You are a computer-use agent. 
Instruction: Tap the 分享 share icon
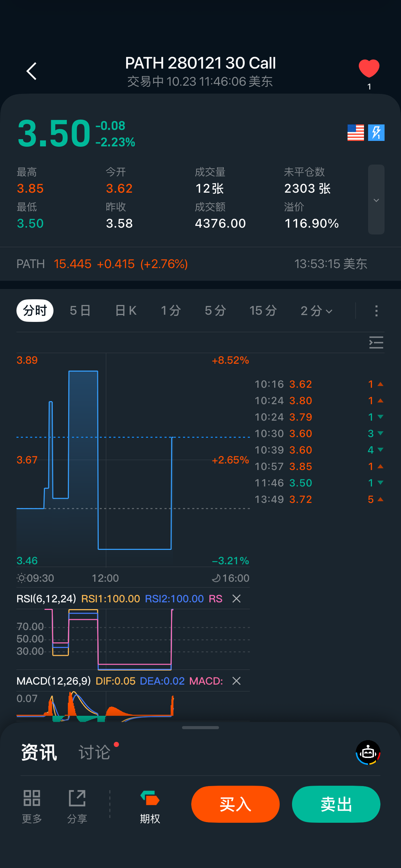point(77,804)
